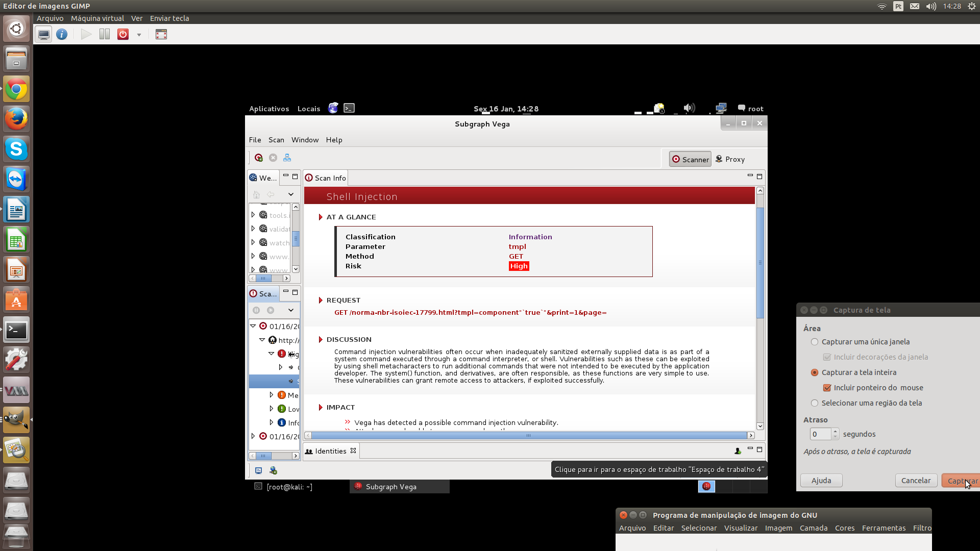Click the blue network hierarchy icon in Vega
980x551 pixels.
coord(287,158)
